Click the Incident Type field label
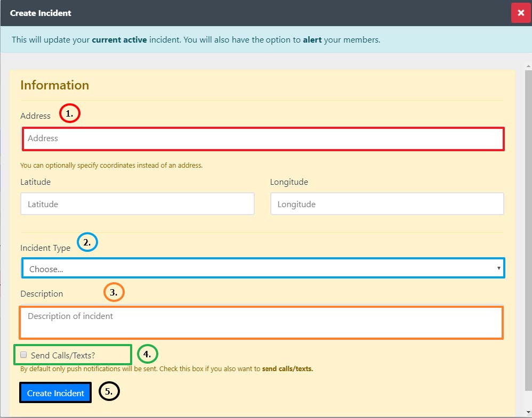Screen dimensions: 532x418 [45, 248]
